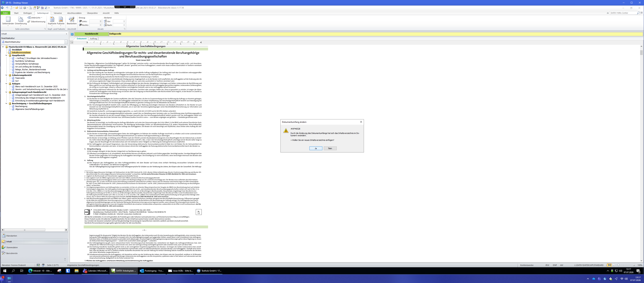This screenshot has width=644, height=283.
Task: Open the Datei menu tab
Action: 5,13
